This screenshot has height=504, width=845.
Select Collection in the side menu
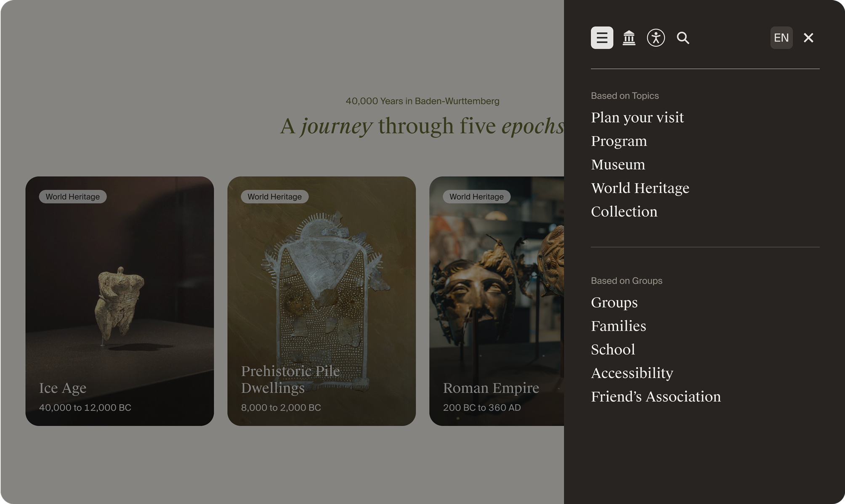tap(624, 212)
